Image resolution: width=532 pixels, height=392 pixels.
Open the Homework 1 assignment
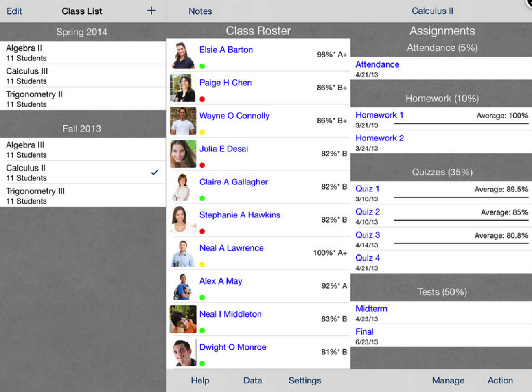(379, 115)
